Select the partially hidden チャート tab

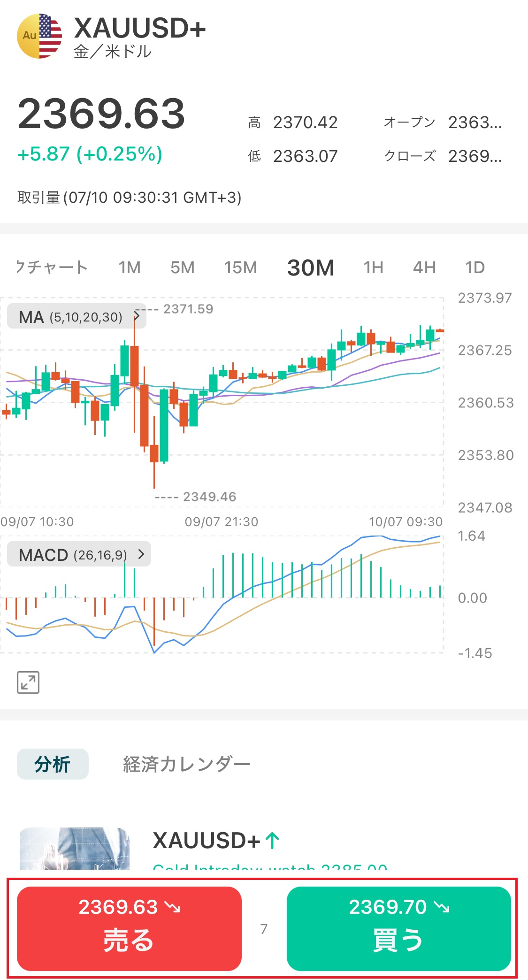(52, 268)
